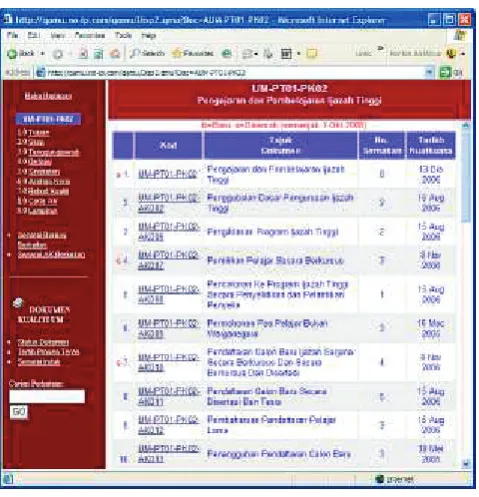This screenshot has height=497, width=479.
Task: Open the Senarai Induk link in the sidebar
Action: [x=39, y=362]
